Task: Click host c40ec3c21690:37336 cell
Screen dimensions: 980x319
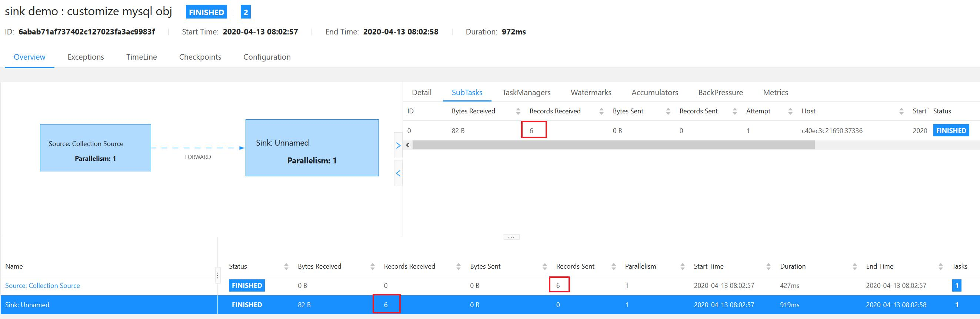Action: coord(832,131)
